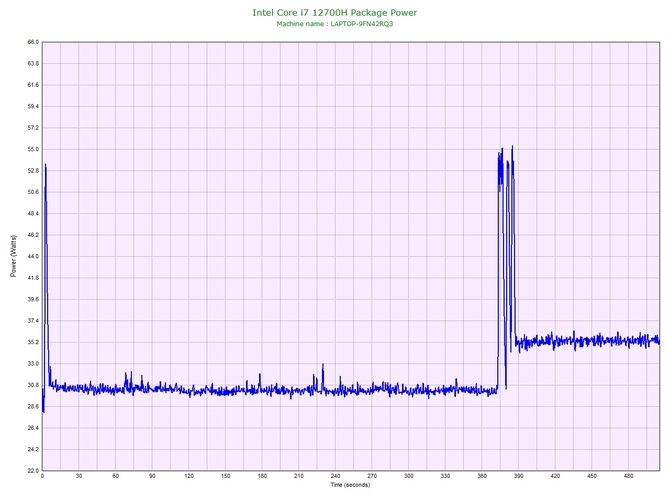Click the 46.2 power axis tick label
The height and width of the screenshot is (502, 670).
33,235
